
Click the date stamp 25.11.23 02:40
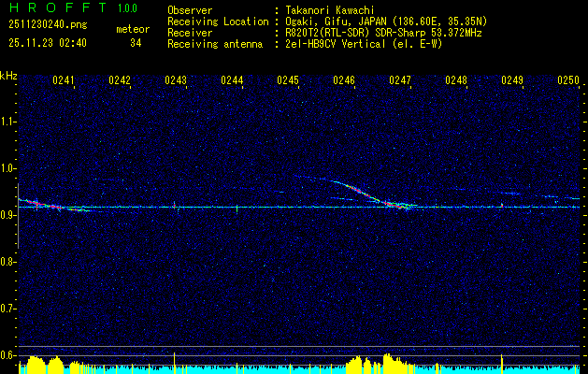click(48, 43)
